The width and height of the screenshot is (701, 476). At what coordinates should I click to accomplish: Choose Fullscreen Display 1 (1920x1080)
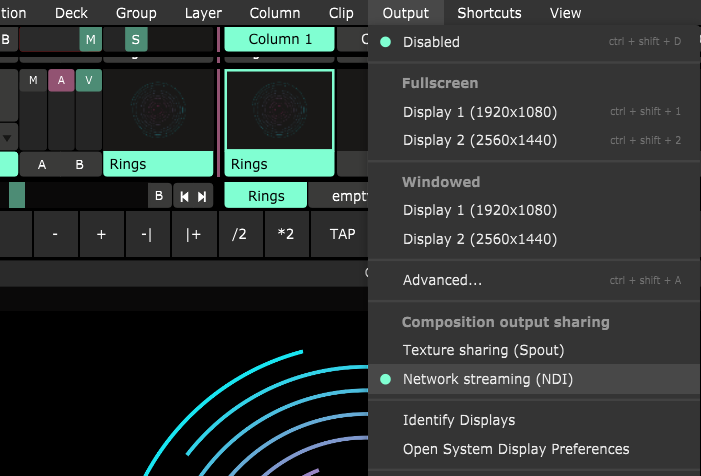click(534, 112)
